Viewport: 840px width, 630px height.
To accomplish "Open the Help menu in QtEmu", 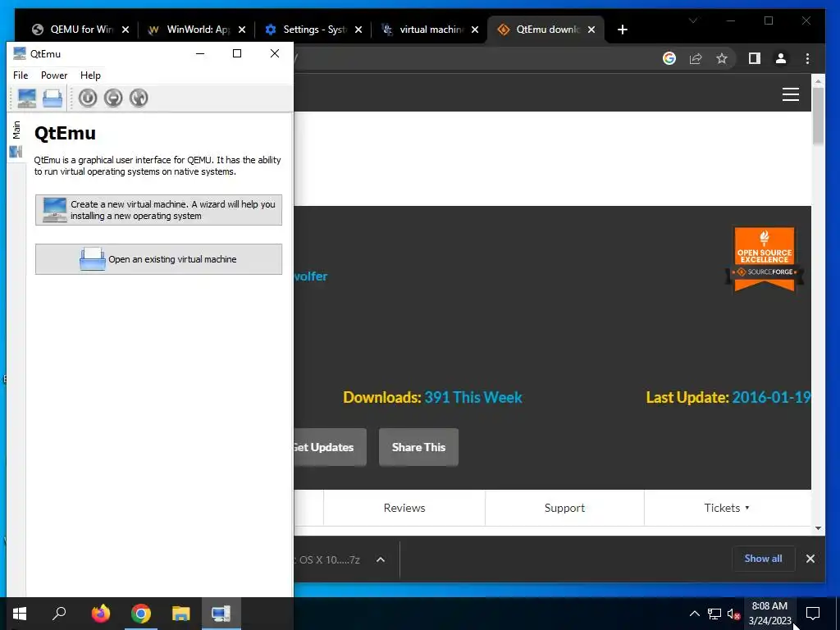I will click(90, 75).
